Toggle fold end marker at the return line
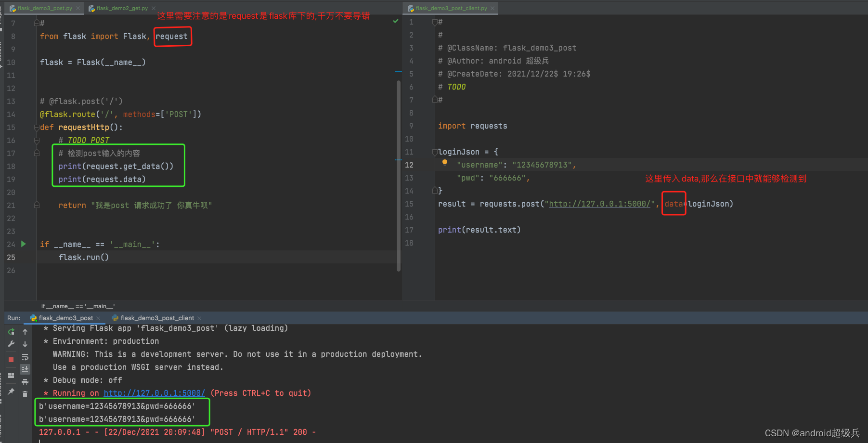868x443 pixels. 37,205
